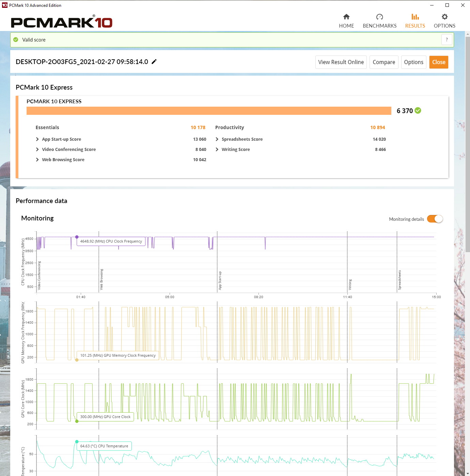
Task: Click the yellow GPU Memory Clock marker dot
Action: (77, 360)
